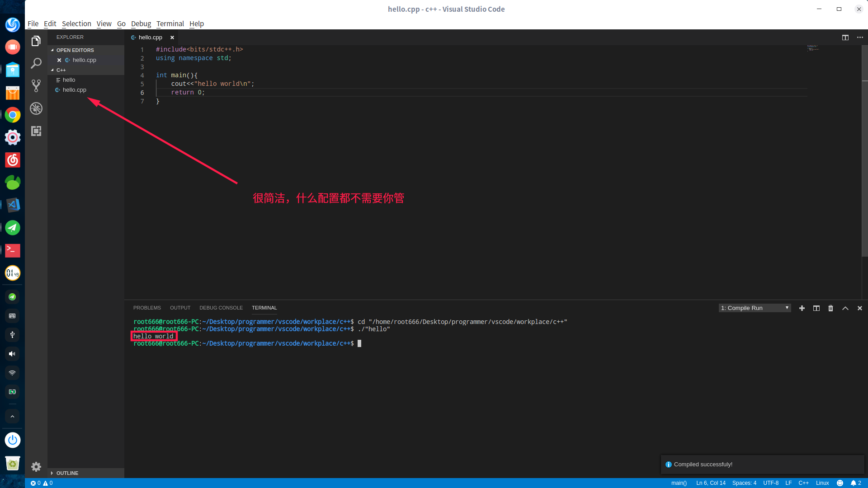Open the File menu
This screenshot has height=488, width=868.
(33, 23)
